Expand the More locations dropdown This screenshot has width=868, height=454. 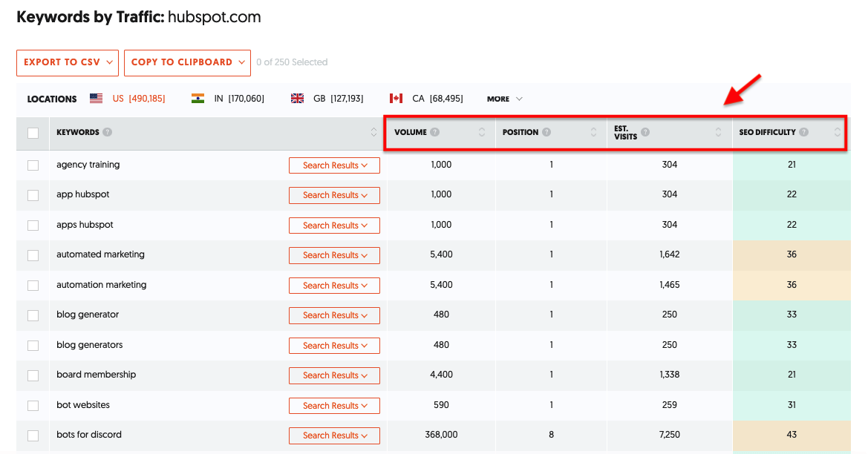(505, 99)
